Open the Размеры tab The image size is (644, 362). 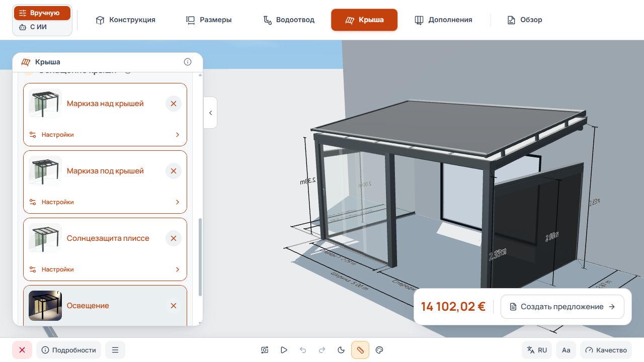(x=209, y=20)
